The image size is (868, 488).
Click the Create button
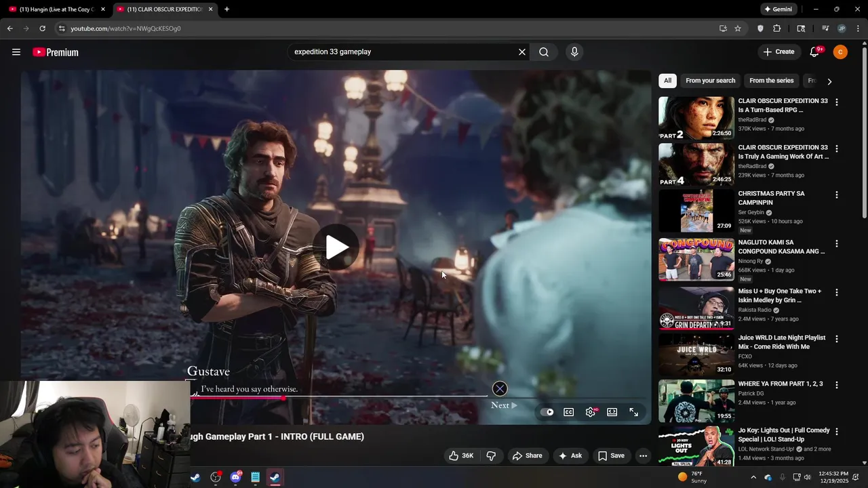tap(778, 52)
